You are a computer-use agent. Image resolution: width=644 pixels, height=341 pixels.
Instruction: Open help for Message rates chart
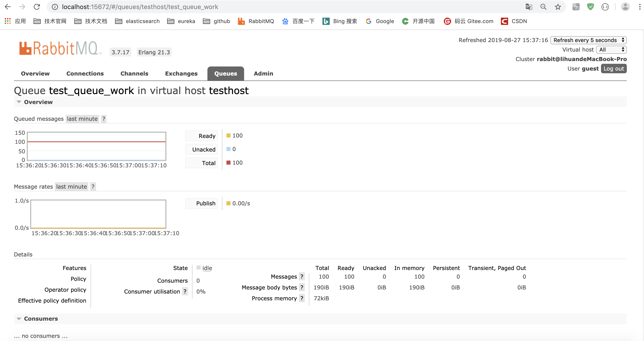(x=93, y=187)
